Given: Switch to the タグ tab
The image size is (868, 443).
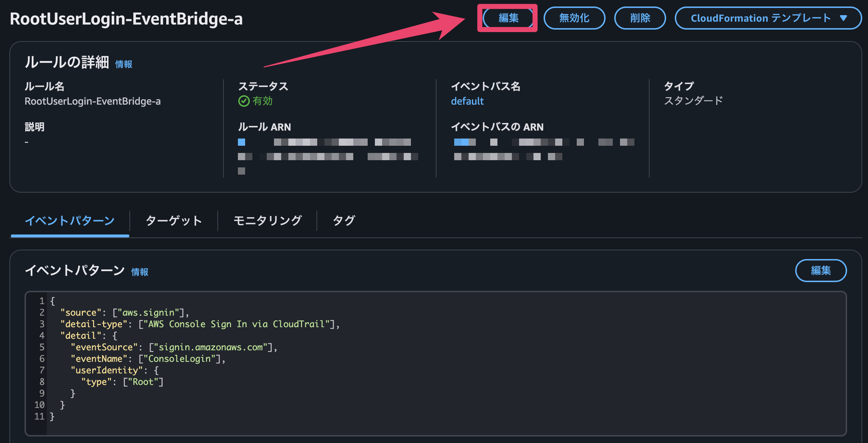Looking at the screenshot, I should tap(344, 220).
